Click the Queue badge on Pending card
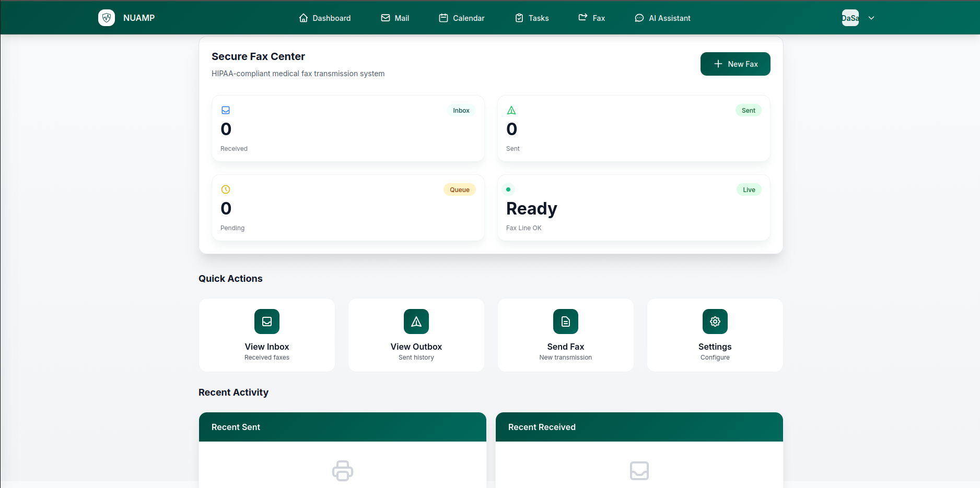Viewport: 980px width, 488px height. (460, 189)
